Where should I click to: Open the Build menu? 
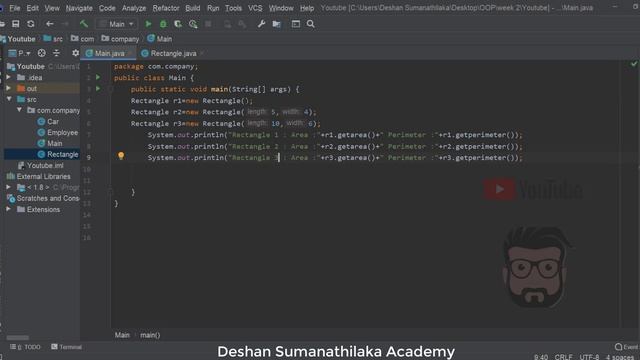(x=193, y=8)
